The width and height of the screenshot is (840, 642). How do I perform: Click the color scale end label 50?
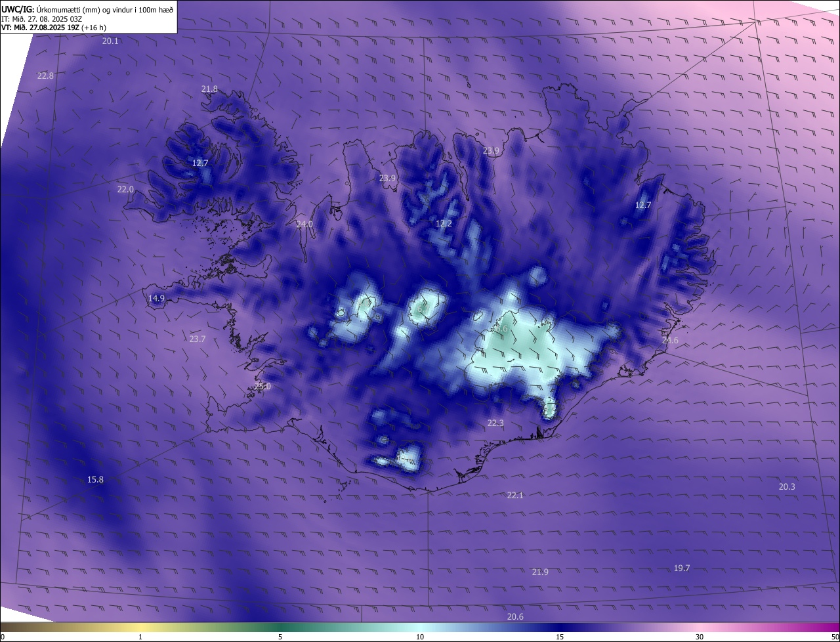coord(835,637)
